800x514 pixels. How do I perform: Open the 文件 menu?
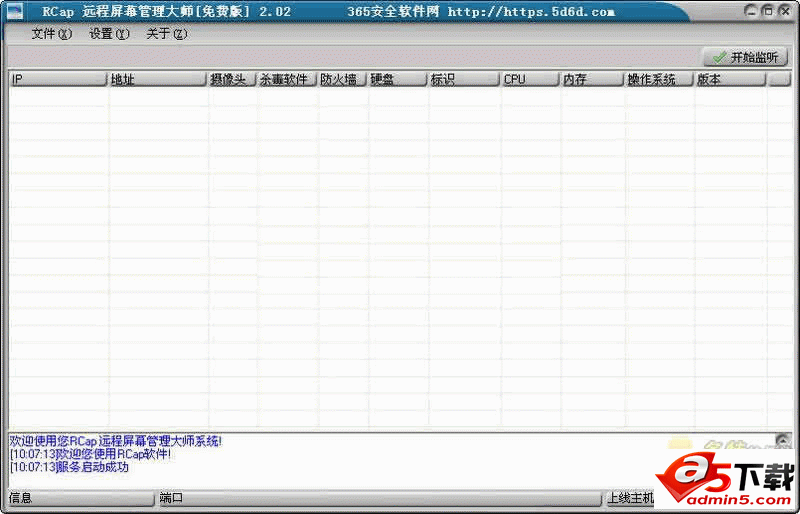(x=52, y=34)
